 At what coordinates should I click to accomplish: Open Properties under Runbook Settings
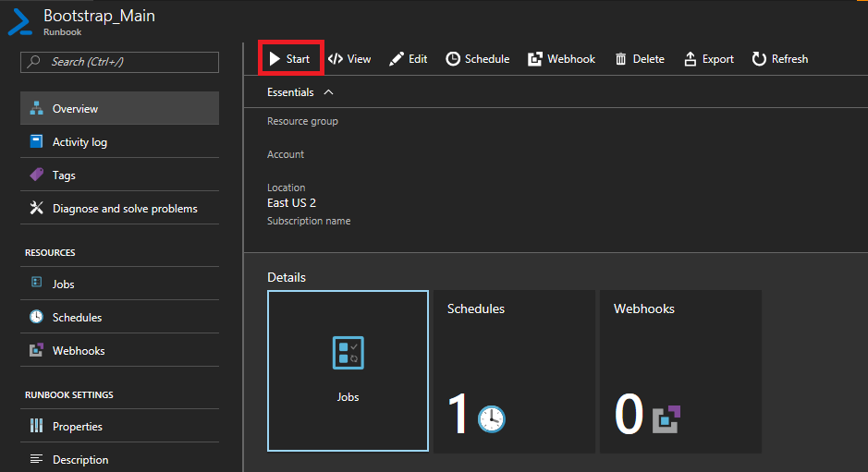119,426
